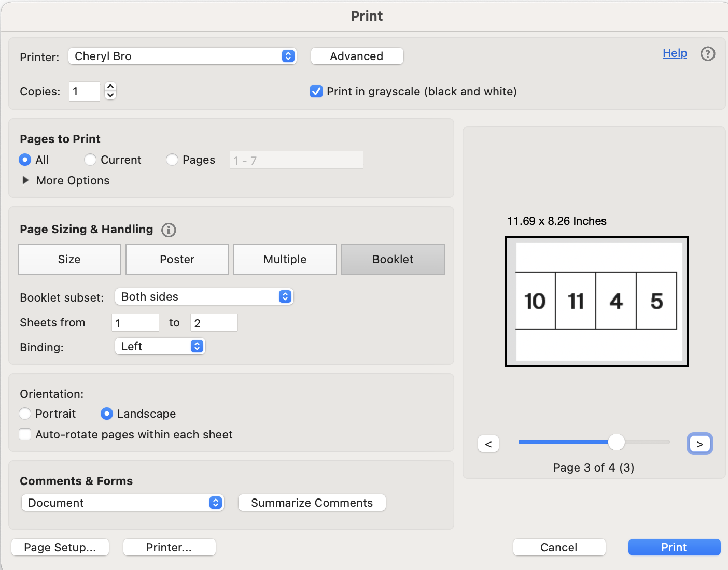The width and height of the screenshot is (728, 570).
Task: Expand More Options
Action: coord(25,180)
